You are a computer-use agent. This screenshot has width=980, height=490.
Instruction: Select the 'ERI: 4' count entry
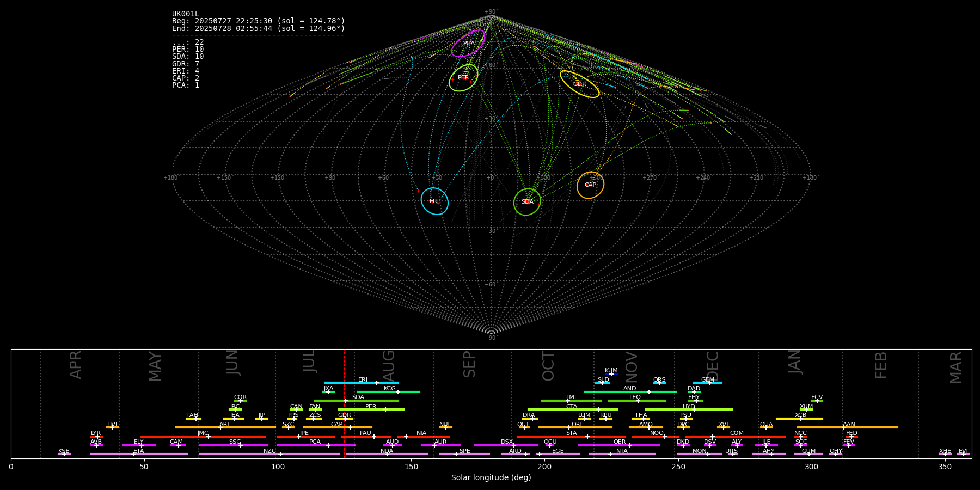point(186,71)
